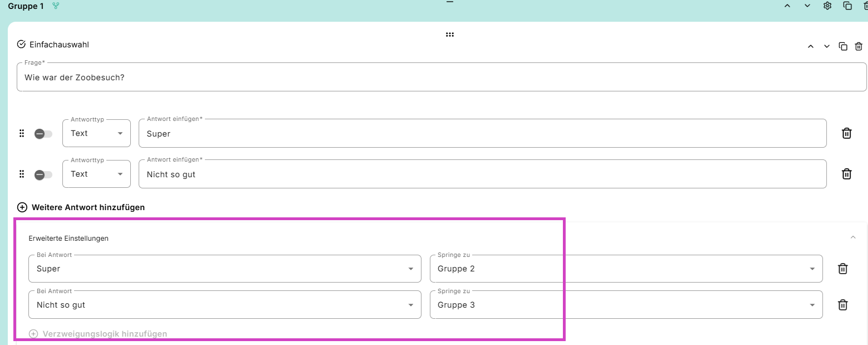Delete the 'Super' answer row
Screen dimensions: 868x345
click(846, 133)
